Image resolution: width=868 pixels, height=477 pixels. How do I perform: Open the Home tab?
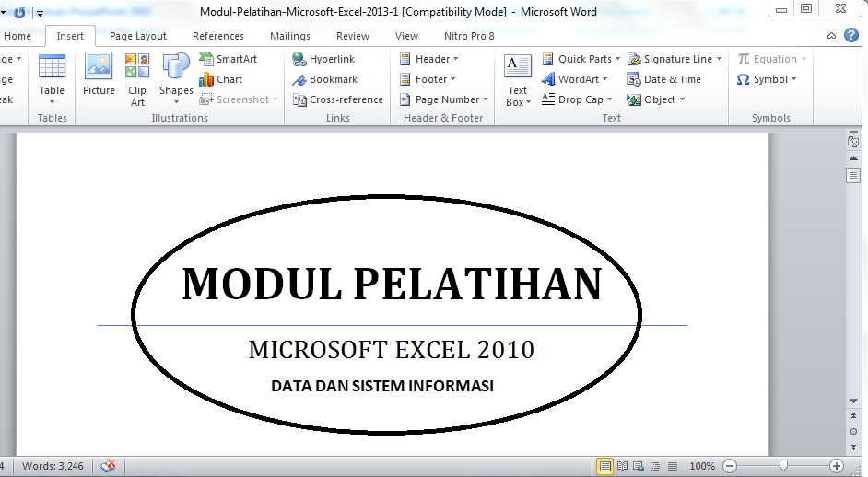(18, 36)
